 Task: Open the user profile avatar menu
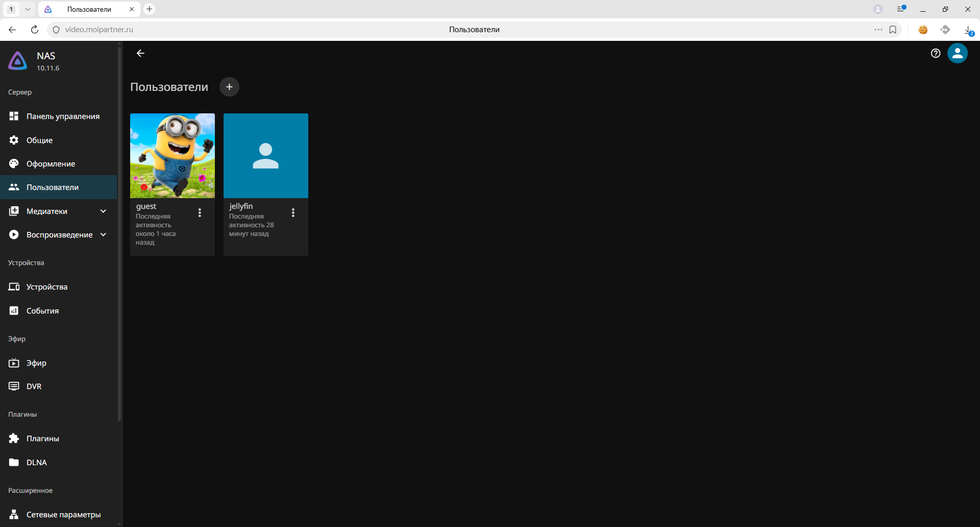tap(957, 53)
